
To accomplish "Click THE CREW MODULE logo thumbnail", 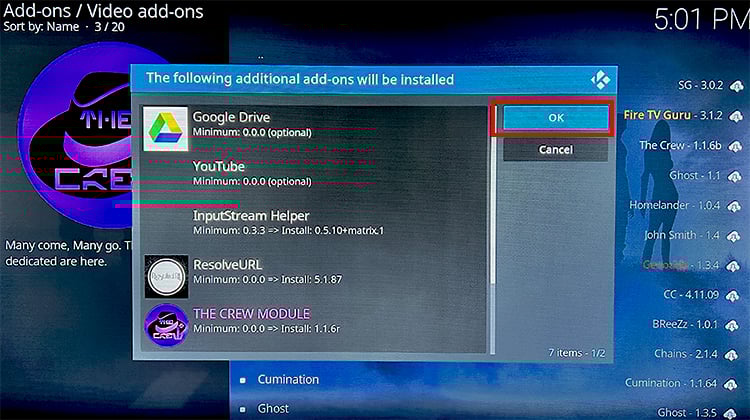I will [166, 325].
